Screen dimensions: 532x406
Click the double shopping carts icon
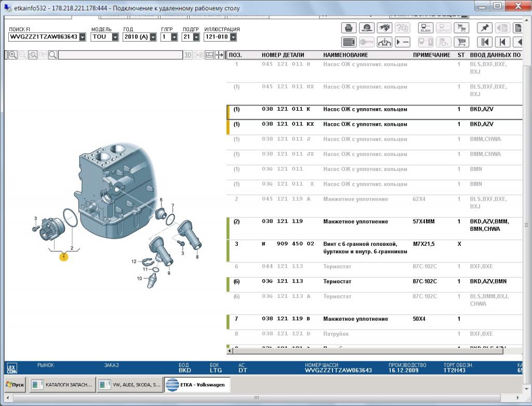tap(461, 28)
